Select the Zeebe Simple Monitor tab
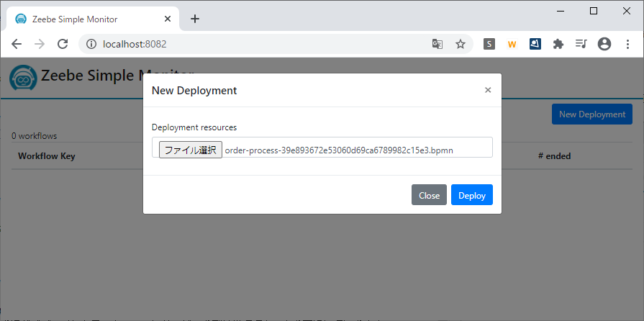This screenshot has width=644, height=321. click(93, 19)
